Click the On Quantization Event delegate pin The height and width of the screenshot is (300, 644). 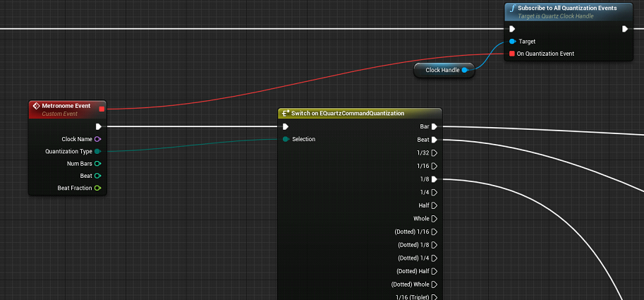pyautogui.click(x=512, y=54)
